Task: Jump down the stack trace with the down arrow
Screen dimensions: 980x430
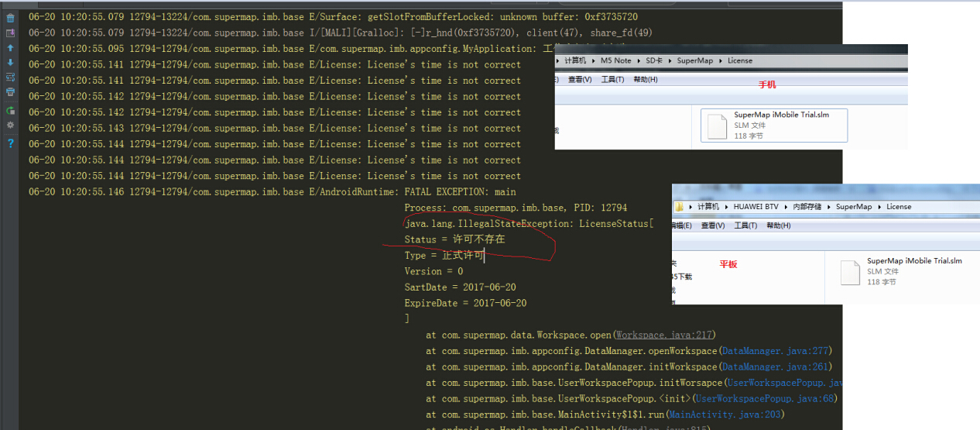Action: tap(10, 62)
